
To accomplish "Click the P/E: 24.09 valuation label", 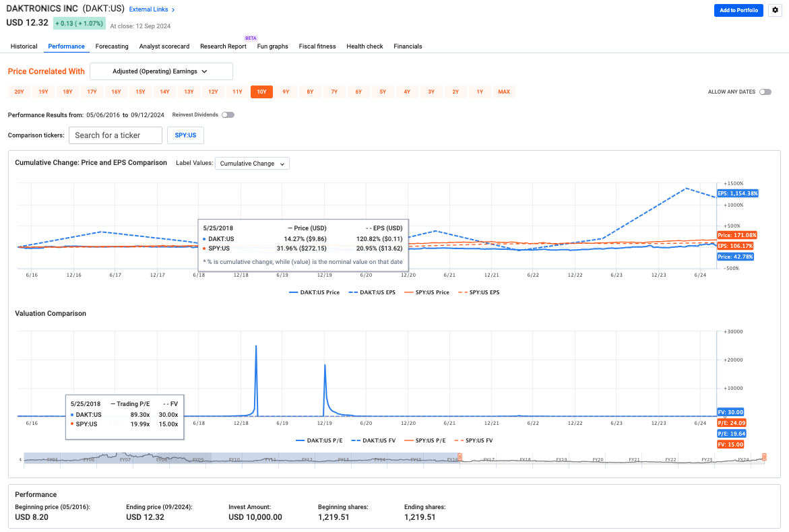I will 732,423.
